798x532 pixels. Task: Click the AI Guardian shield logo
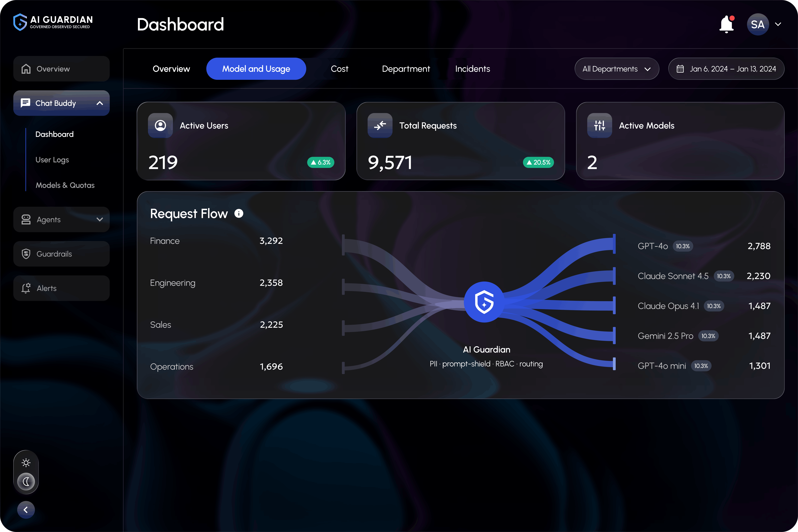[x=20, y=22]
